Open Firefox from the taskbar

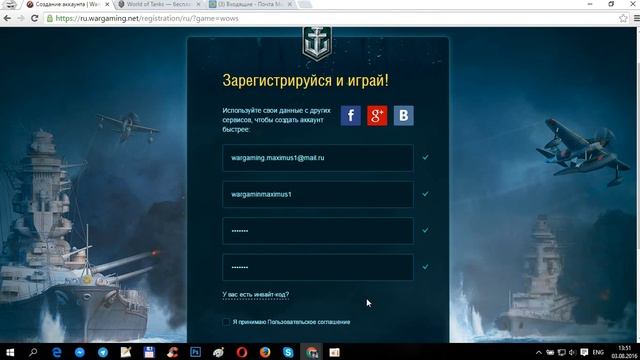coord(265,352)
